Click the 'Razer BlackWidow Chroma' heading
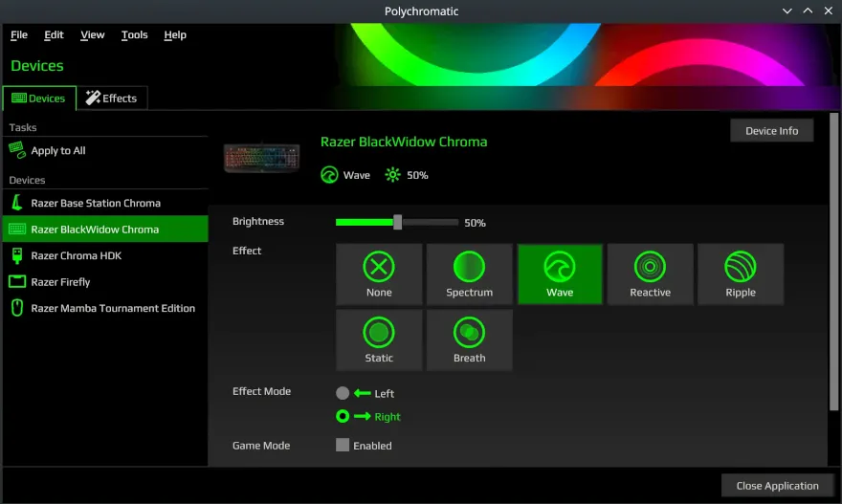The width and height of the screenshot is (842, 504). tap(404, 142)
